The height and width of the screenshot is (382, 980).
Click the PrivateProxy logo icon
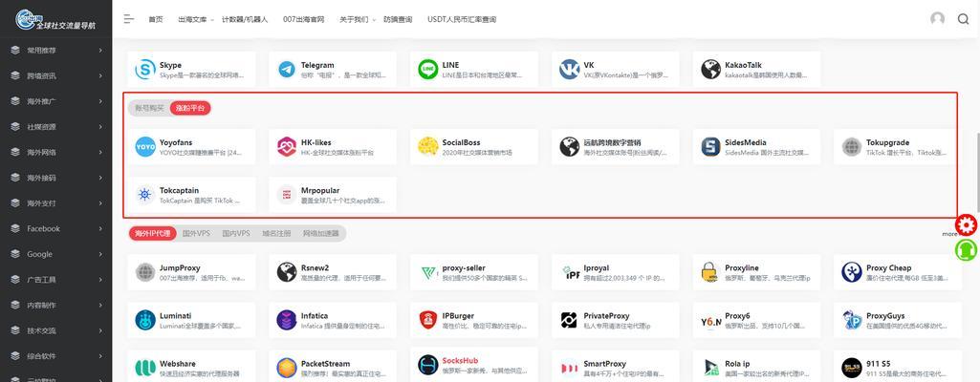coord(570,320)
